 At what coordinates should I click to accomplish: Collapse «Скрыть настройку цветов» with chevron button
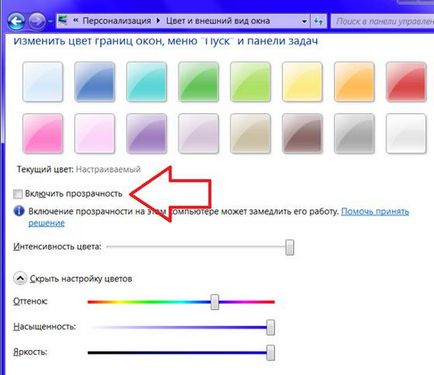(x=20, y=278)
